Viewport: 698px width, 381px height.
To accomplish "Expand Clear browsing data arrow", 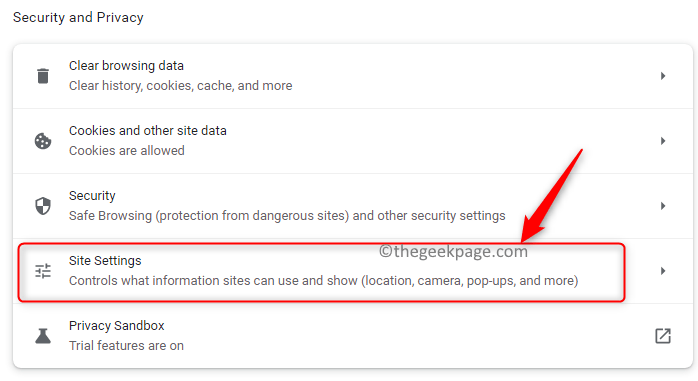I will click(x=663, y=76).
